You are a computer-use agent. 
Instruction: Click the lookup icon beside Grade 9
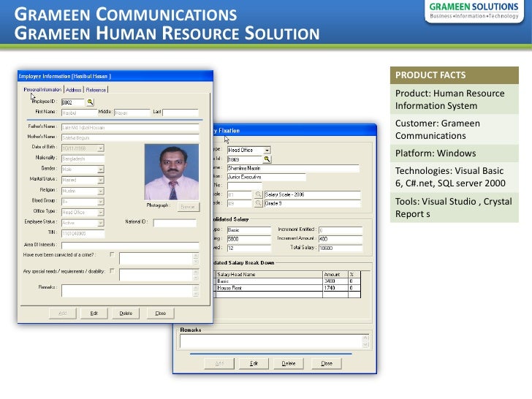(x=258, y=203)
